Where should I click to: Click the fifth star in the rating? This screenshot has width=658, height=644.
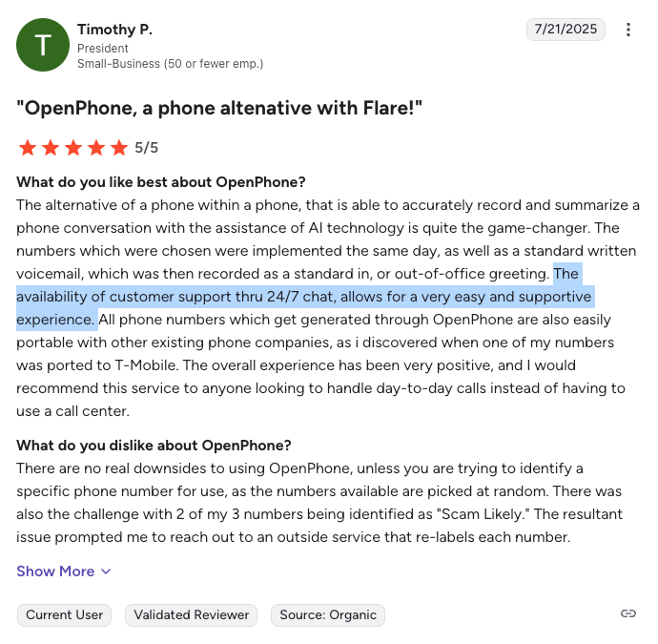pos(118,148)
